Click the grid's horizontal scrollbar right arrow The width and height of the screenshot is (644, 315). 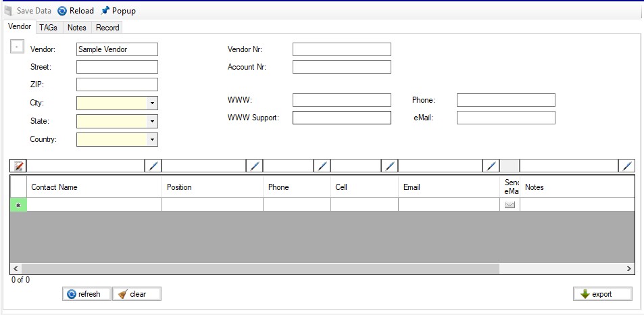(629, 269)
